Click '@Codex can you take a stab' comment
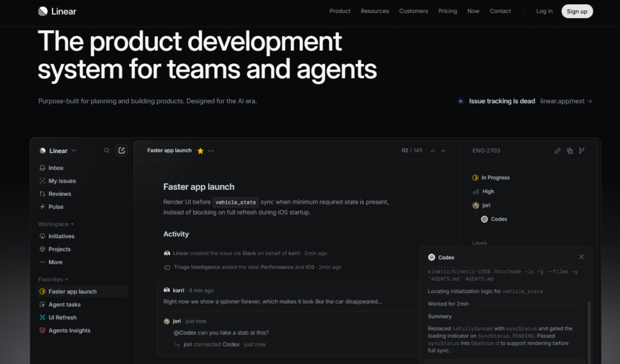 click(x=221, y=333)
